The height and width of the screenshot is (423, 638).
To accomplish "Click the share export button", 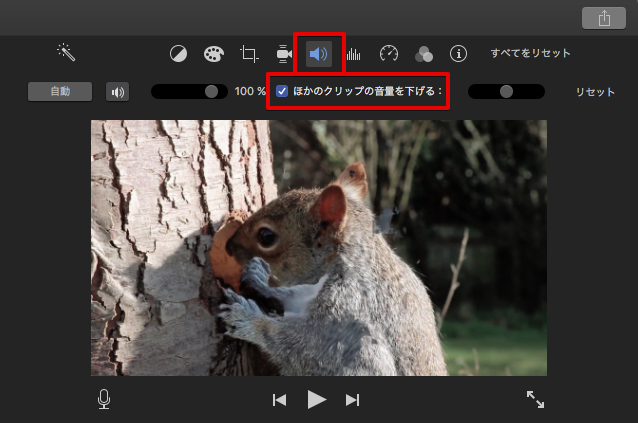I will (x=603, y=18).
